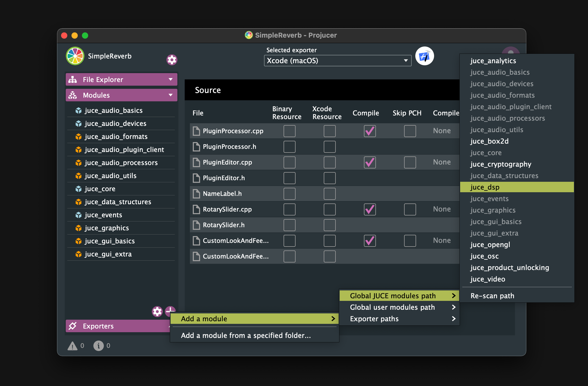Select juce_data_structures in modules sidebar
The height and width of the screenshot is (386, 588).
click(x=121, y=202)
